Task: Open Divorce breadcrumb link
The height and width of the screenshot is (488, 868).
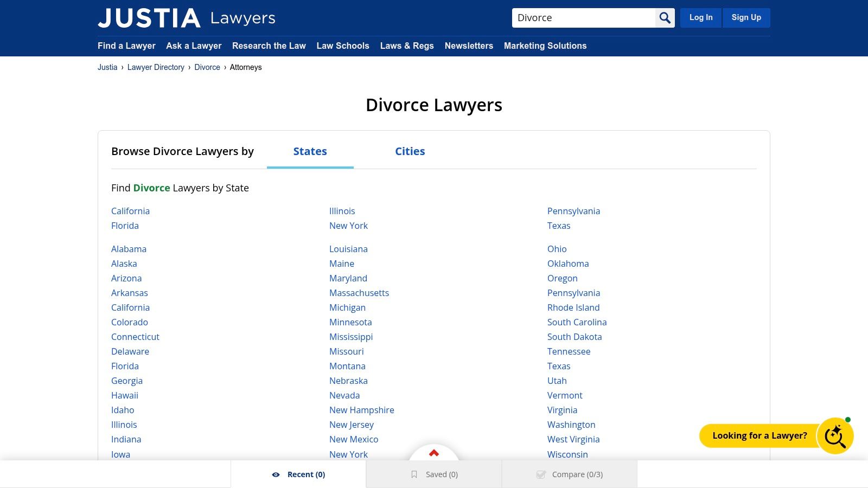Action: tap(207, 67)
